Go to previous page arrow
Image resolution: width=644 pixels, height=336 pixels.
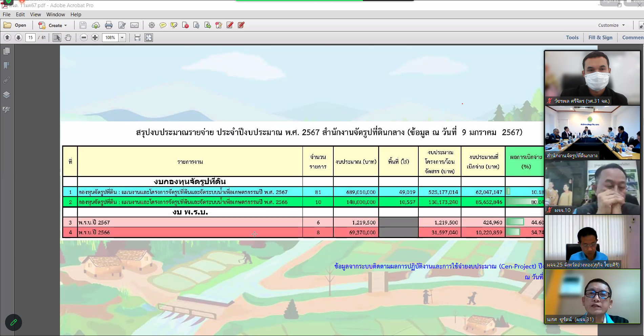tap(7, 37)
